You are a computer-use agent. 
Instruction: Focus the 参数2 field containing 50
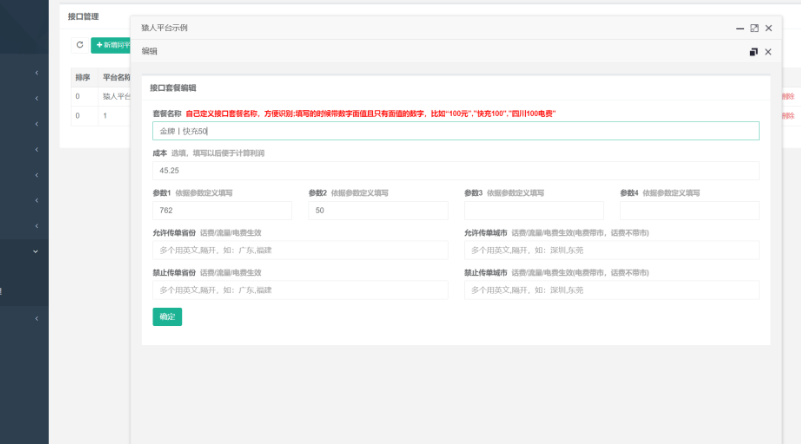(378, 211)
